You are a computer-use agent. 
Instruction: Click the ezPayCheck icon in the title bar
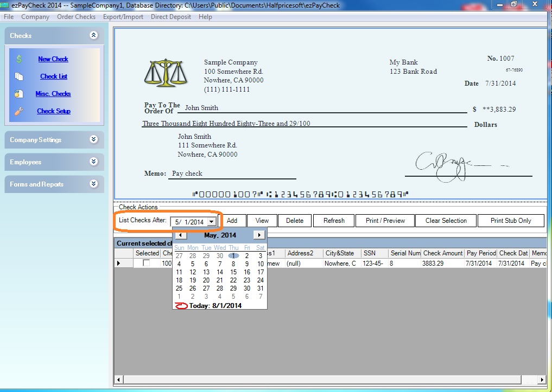coord(6,4)
